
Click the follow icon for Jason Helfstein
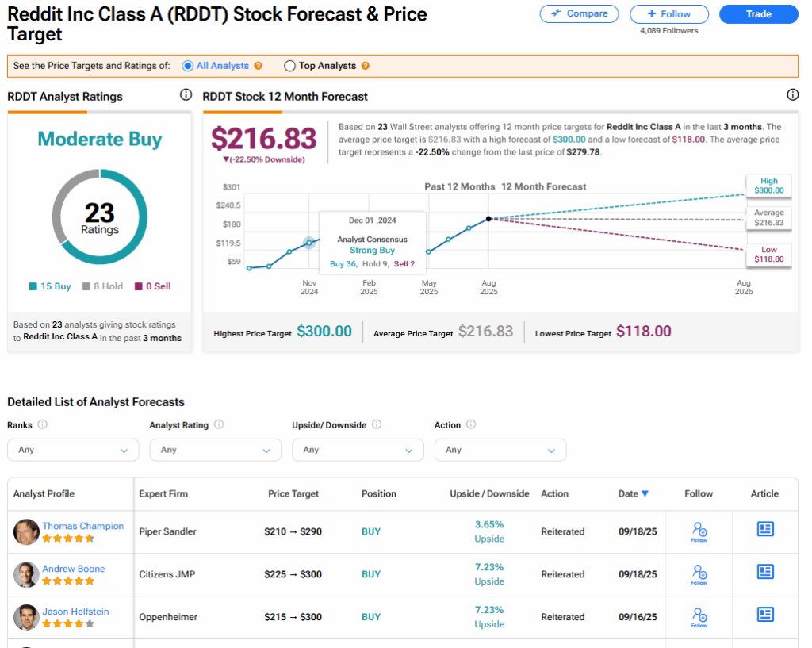click(x=699, y=615)
